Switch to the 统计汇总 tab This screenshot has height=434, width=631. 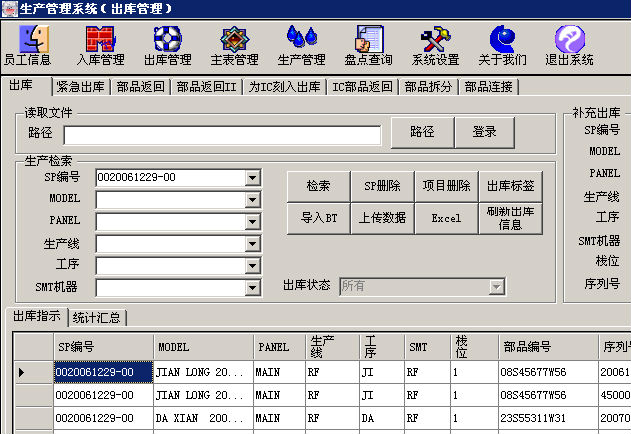tap(97, 318)
